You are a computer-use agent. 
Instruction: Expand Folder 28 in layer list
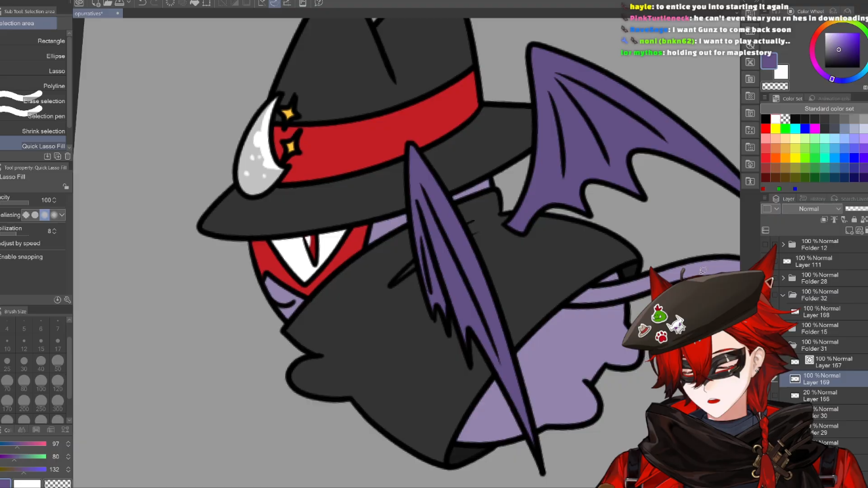pos(783,278)
